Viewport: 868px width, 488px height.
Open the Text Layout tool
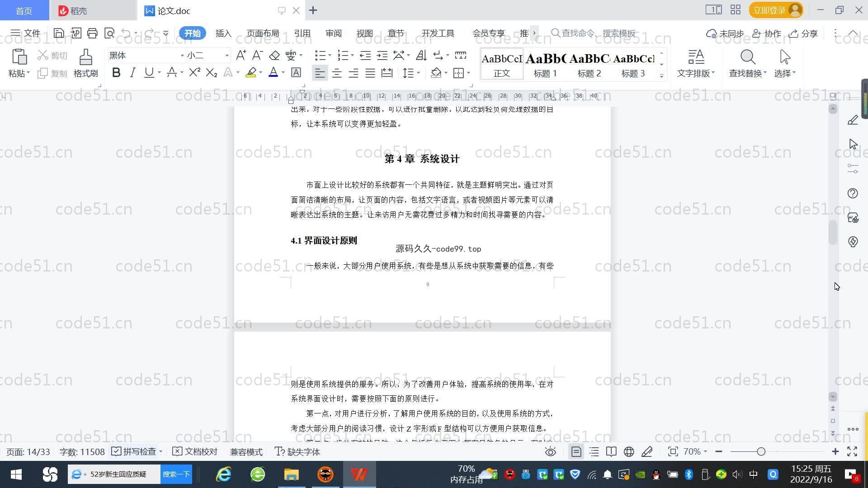pyautogui.click(x=695, y=64)
